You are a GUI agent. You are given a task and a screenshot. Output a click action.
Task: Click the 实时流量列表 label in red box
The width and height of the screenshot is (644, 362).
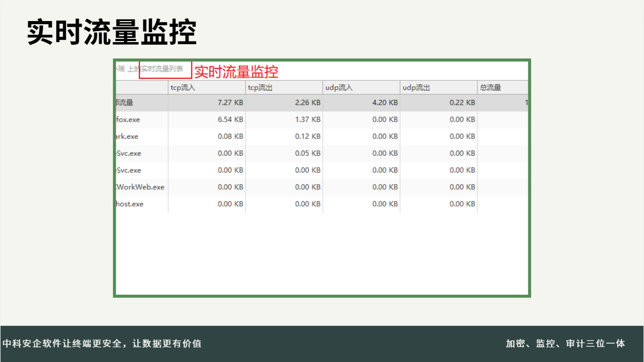click(162, 69)
